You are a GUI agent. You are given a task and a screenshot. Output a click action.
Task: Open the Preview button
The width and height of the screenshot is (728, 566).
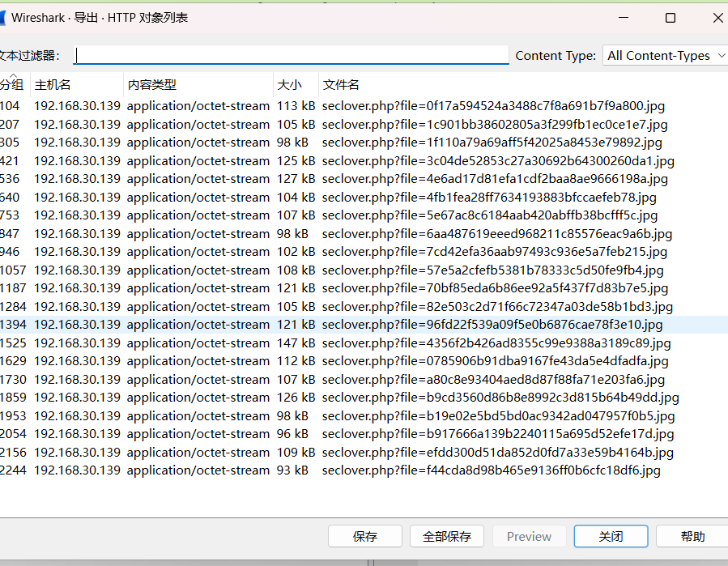pos(529,536)
